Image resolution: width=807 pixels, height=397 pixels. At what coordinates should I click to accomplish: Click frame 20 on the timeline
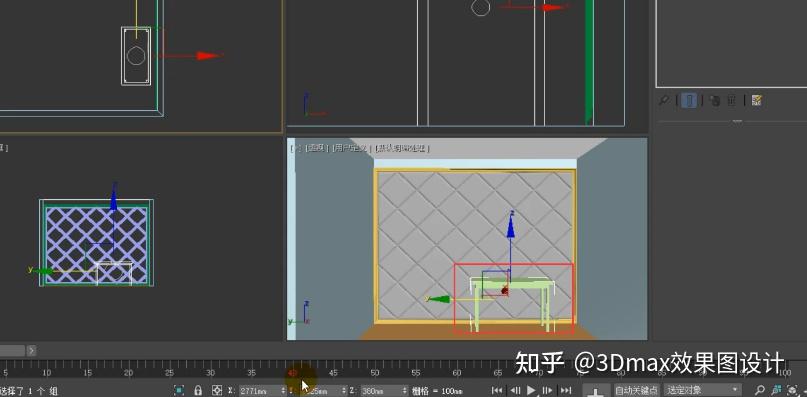(x=128, y=373)
